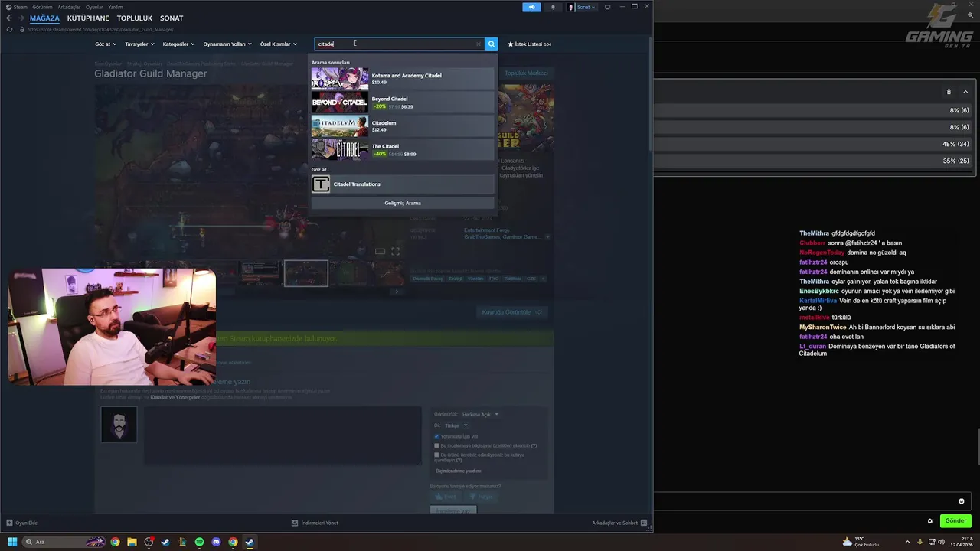980x551 pixels.
Task: Collapse the poll panel with the chevron
Action: [965, 92]
